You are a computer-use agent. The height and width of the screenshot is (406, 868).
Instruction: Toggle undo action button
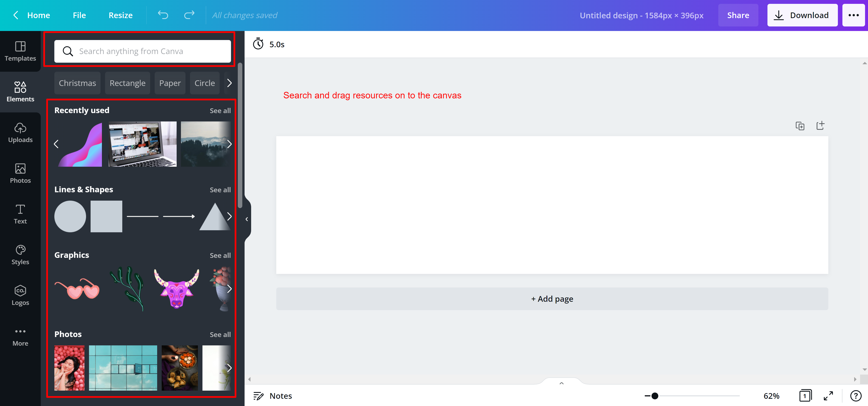pos(164,15)
